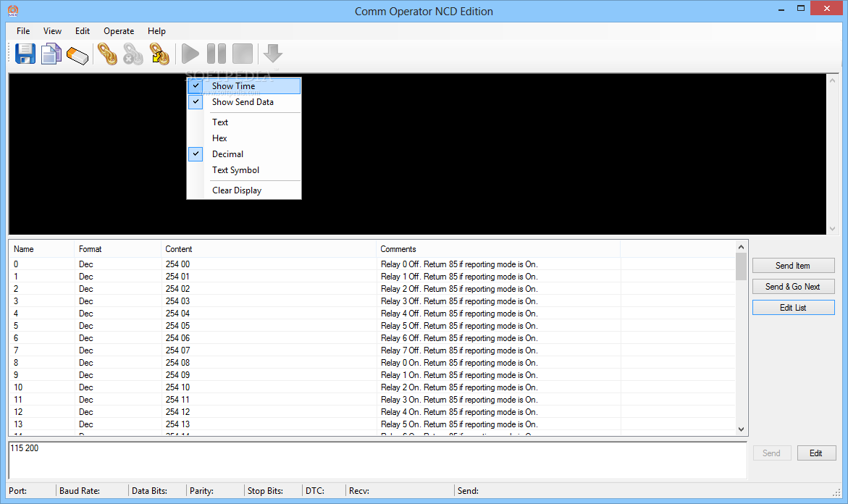Image resolution: width=848 pixels, height=504 pixels.
Task: Choose Text display format
Action: tap(244, 122)
